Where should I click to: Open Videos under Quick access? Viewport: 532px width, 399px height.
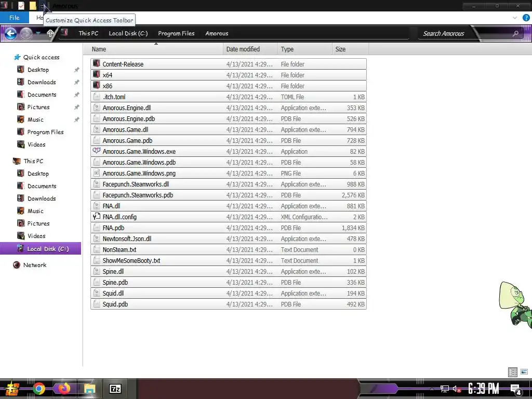point(36,144)
